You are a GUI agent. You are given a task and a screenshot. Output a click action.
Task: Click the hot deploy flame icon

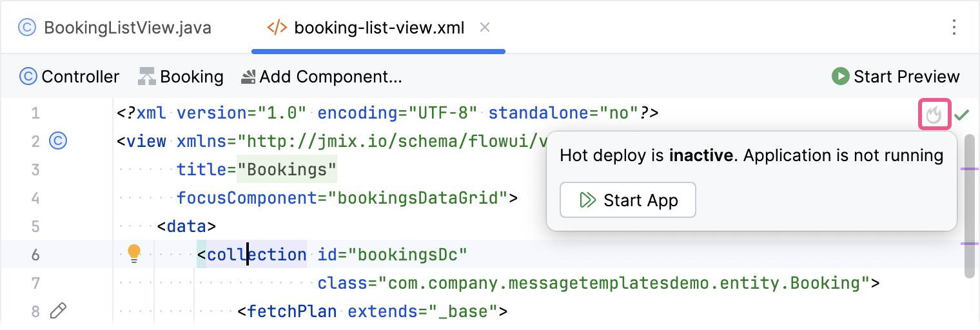tap(934, 115)
